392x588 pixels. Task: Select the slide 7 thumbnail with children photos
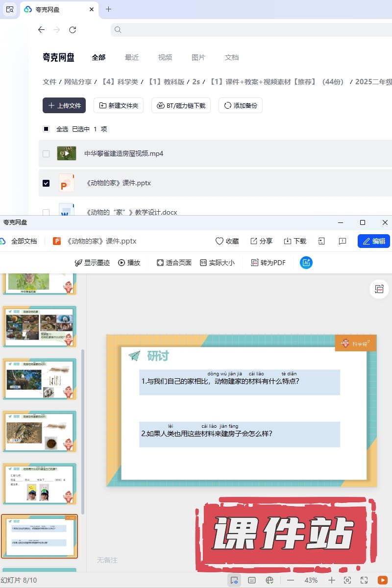(x=40, y=484)
